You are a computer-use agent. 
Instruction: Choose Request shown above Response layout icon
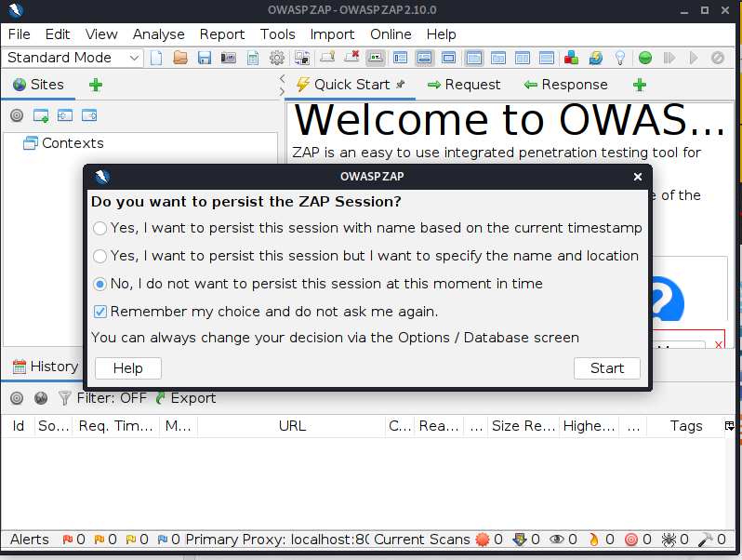pyautogui.click(x=547, y=58)
